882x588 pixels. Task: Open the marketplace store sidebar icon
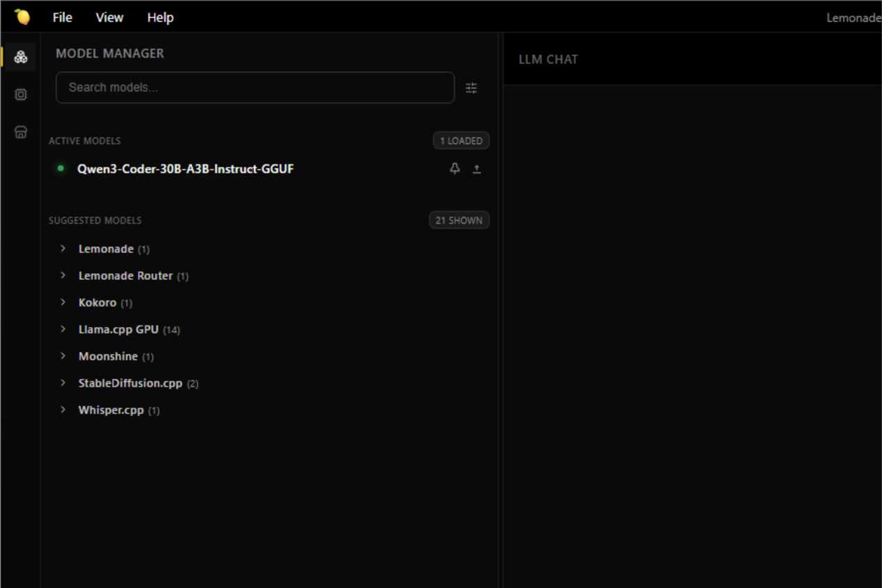[21, 132]
